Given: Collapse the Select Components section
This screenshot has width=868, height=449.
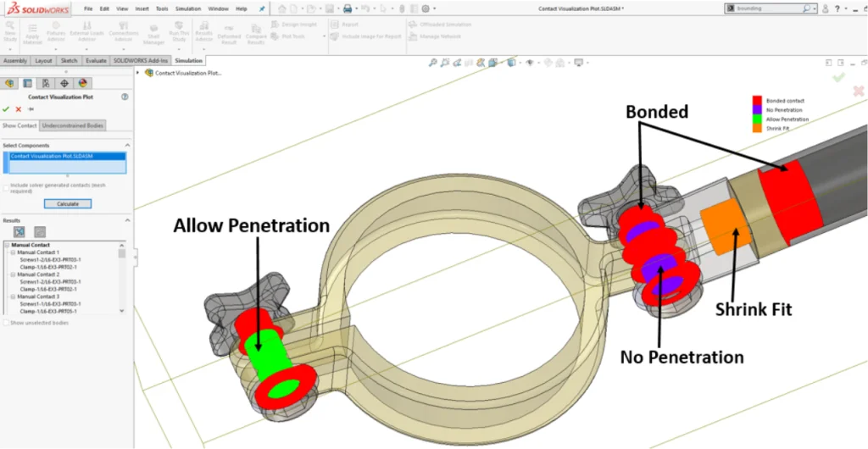Looking at the screenshot, I should [x=127, y=146].
